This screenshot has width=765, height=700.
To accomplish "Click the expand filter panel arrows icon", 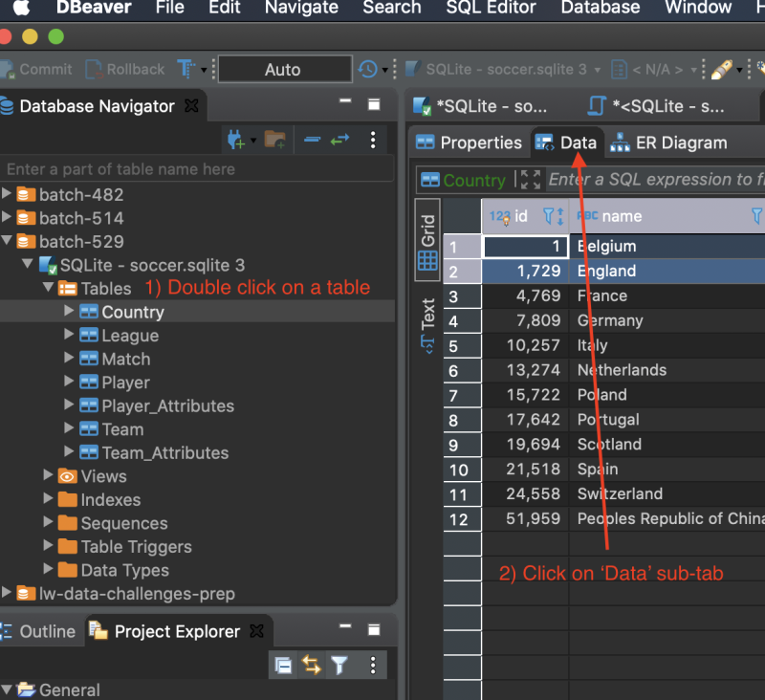I will pyautogui.click(x=531, y=180).
